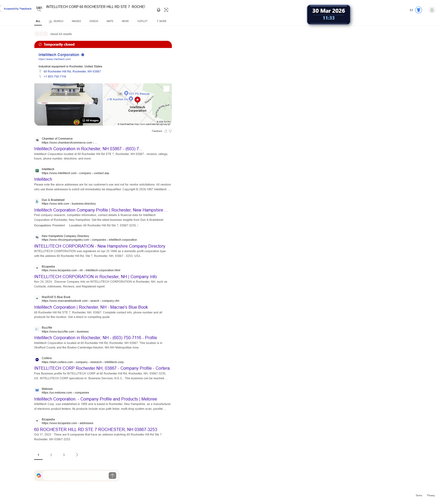This screenshot has height=500, width=444.
Task: Click the thumbs-down feedback icon
Action: [170, 131]
